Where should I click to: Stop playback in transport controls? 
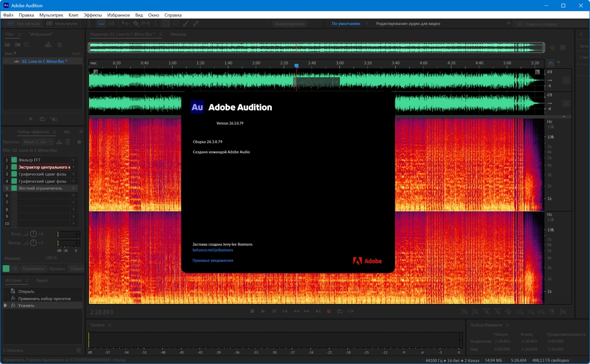[252, 311]
